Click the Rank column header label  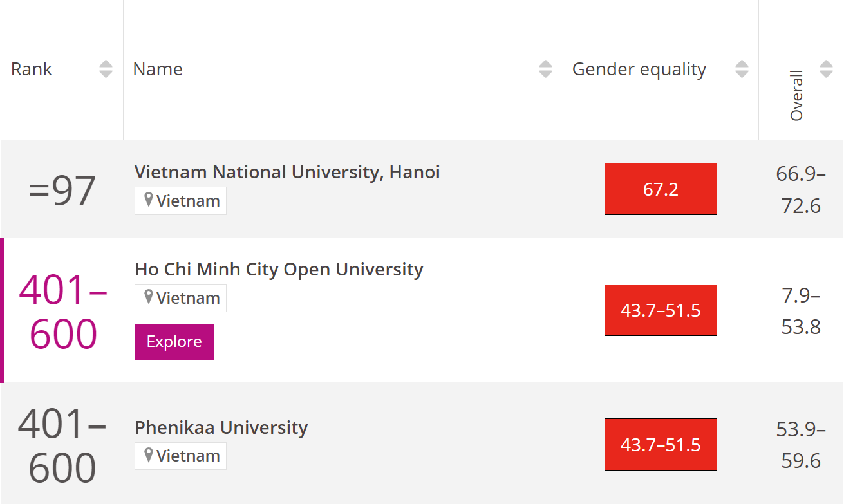32,69
